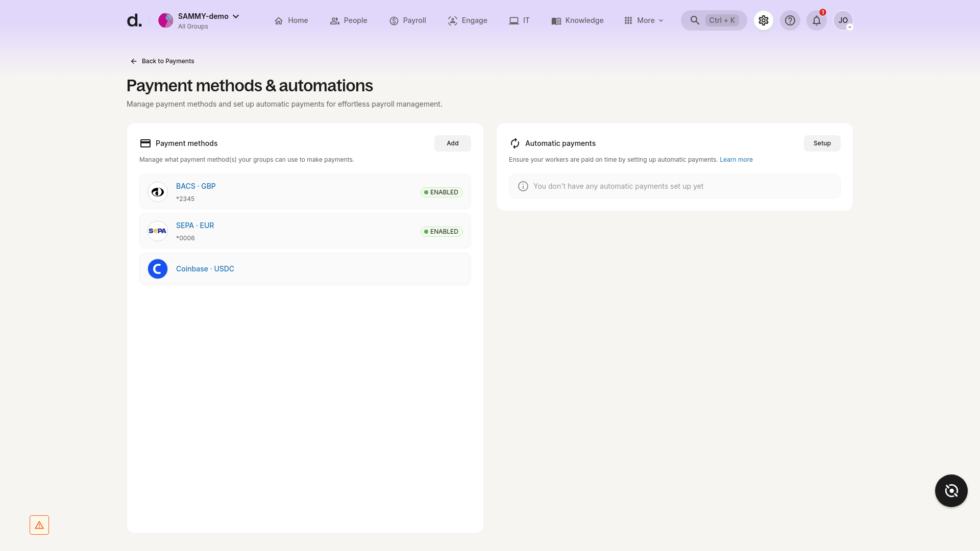Click the Coinbase logo icon
Image resolution: width=980 pixels, height=551 pixels.
coord(158,269)
